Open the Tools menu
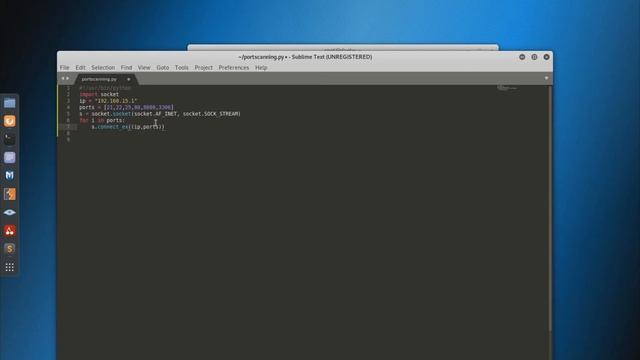The width and height of the screenshot is (640, 360). pos(182,67)
